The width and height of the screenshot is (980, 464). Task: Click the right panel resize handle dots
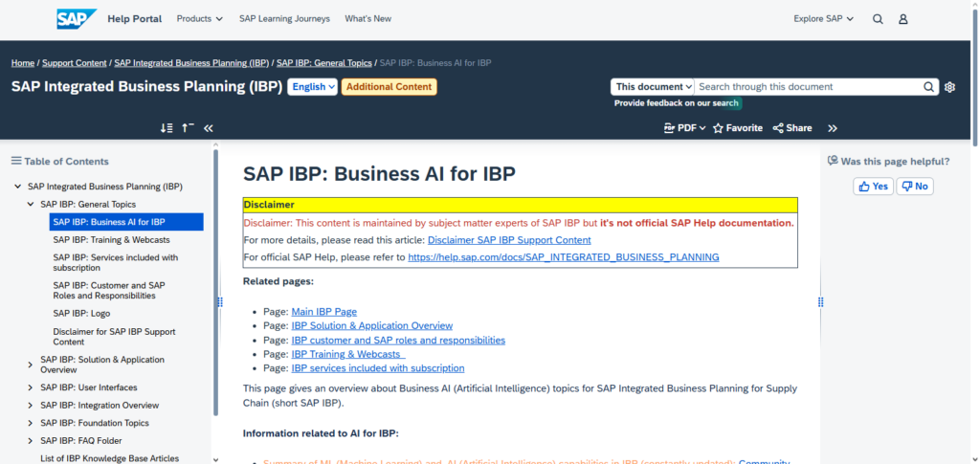[820, 302]
